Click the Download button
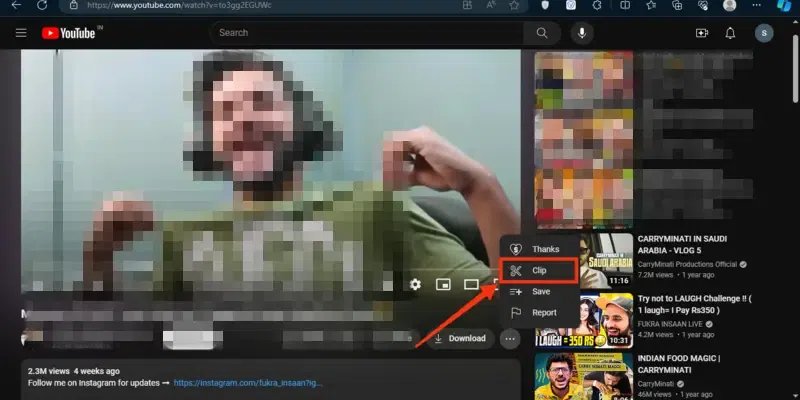The image size is (800, 400). click(x=460, y=338)
